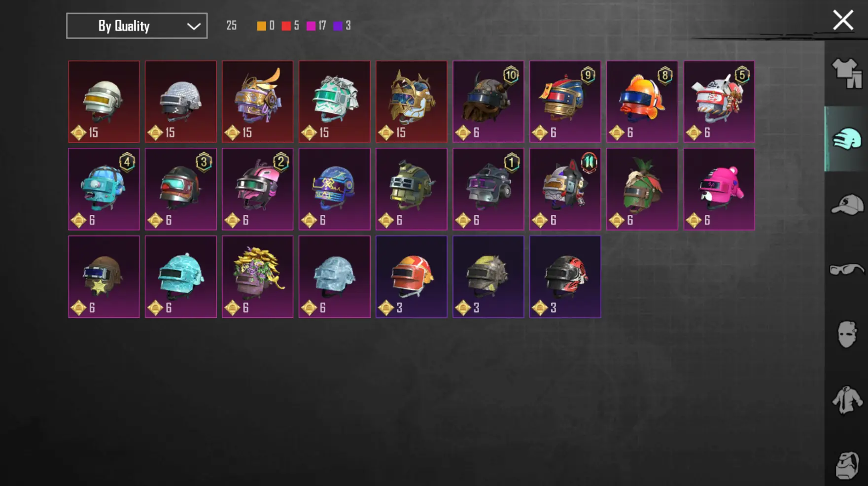
Task: Open the jacket clothing category icon
Action: [x=846, y=400]
